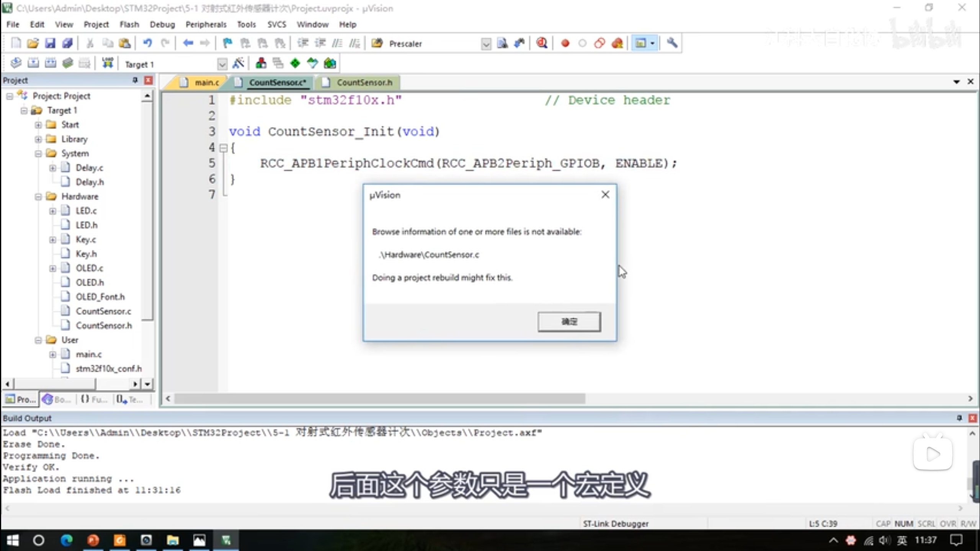Expand the Library folder in tree
Viewport: 980px width, 551px height.
click(38, 139)
